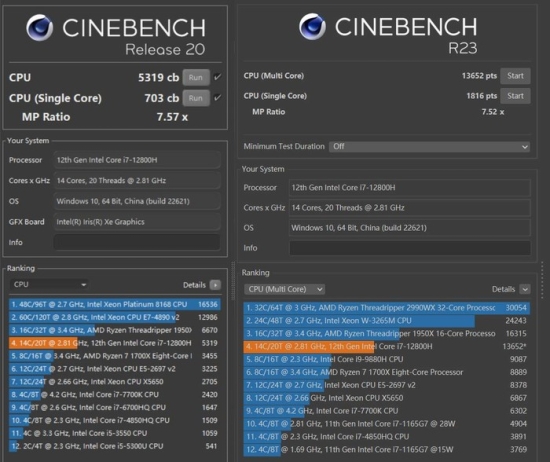Screen dimensions: 550x462
Task: Select R20 ranking row Xeon CPU E7-4890 v2
Action: coord(115,317)
